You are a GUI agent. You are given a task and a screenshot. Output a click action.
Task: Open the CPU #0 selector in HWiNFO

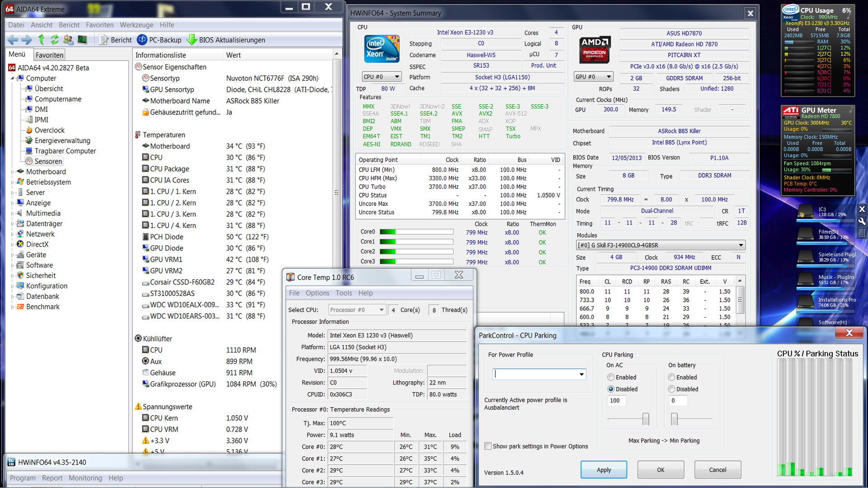382,77
